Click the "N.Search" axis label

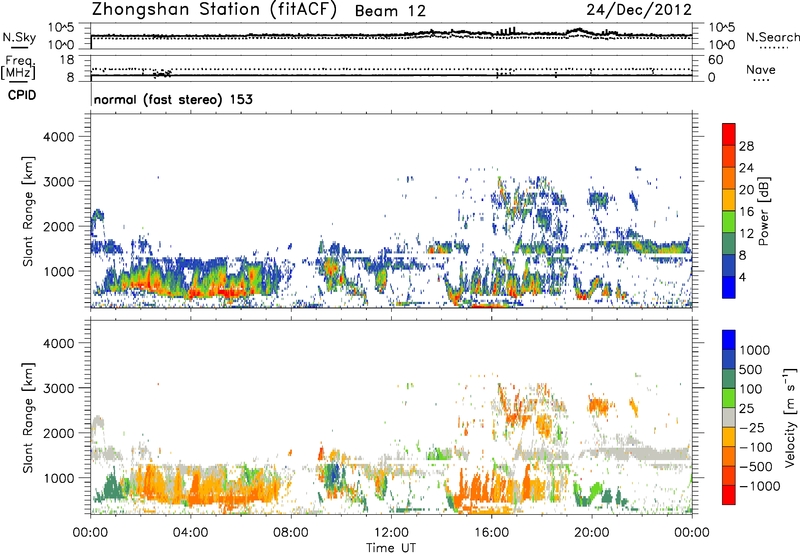[772, 37]
